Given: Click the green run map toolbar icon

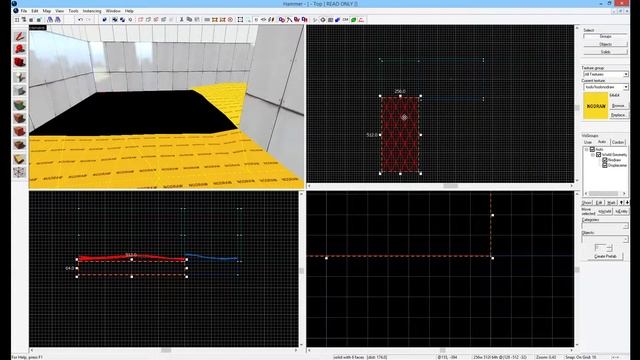Looking at the screenshot, I should [353, 20].
